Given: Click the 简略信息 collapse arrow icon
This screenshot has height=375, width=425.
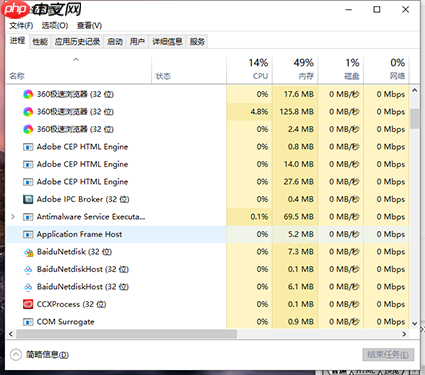Looking at the screenshot, I should point(16,355).
